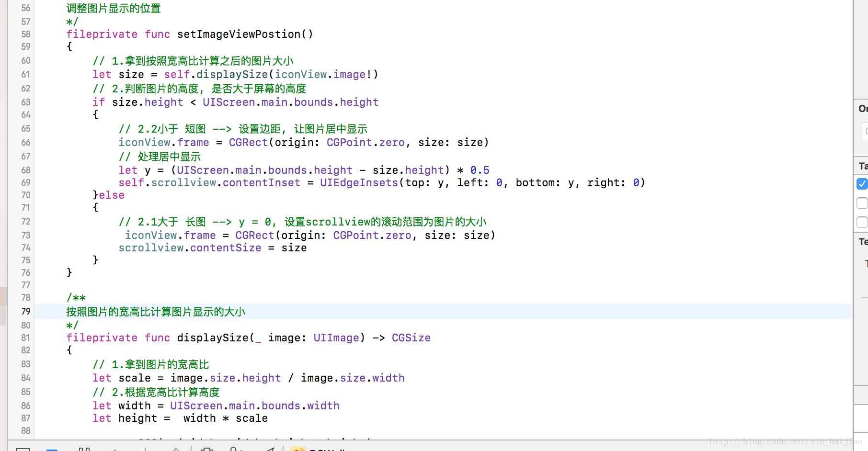Click 'displaySize' call on line 61
This screenshot has height=451, width=868.
232,74
